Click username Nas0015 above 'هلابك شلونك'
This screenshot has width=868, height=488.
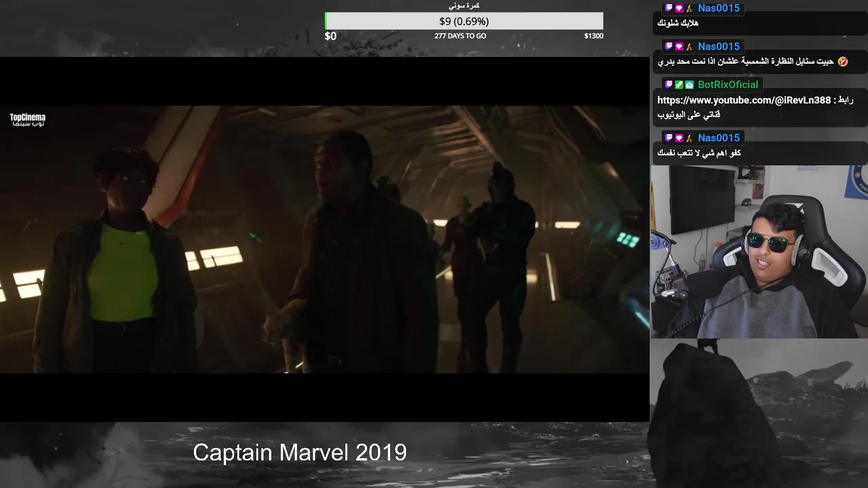click(x=719, y=8)
